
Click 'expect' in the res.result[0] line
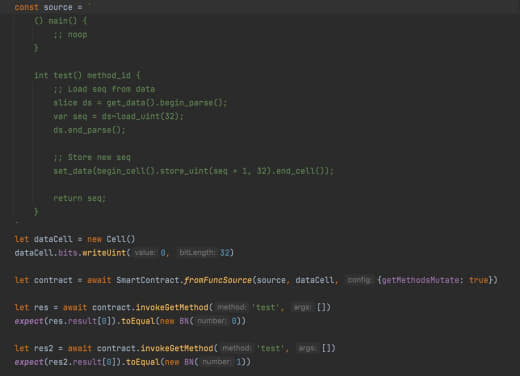(x=29, y=321)
